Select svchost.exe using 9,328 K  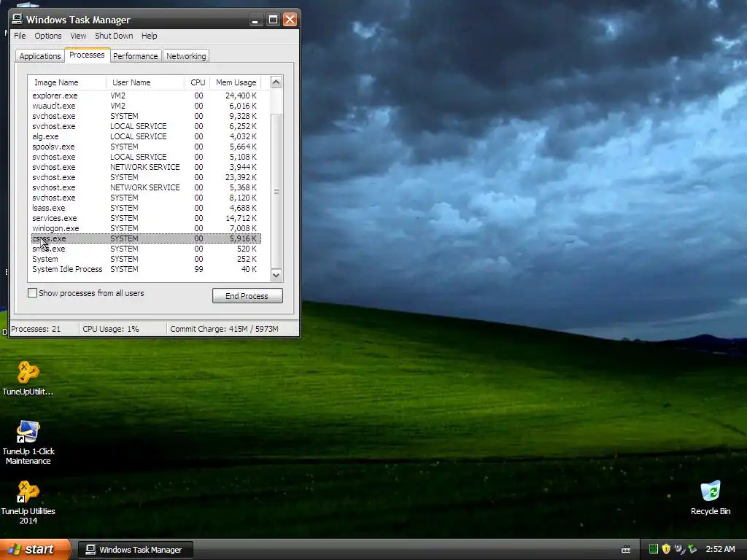click(146, 116)
